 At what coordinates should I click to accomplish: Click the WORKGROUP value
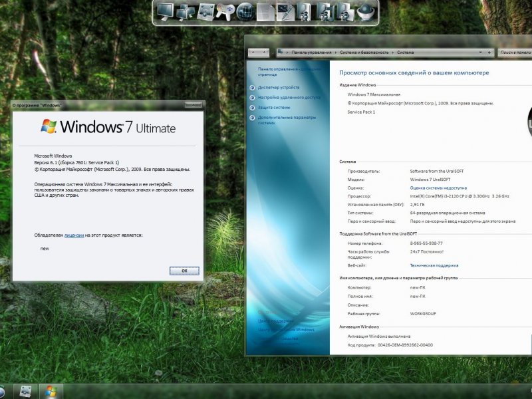[x=423, y=314]
